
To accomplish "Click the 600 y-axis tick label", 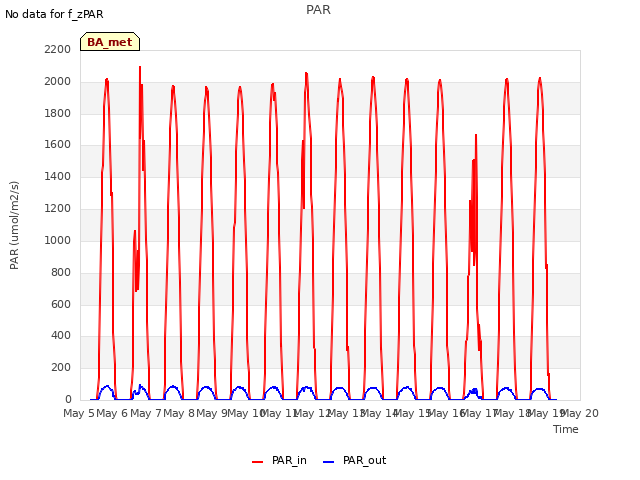I will (x=61, y=304).
